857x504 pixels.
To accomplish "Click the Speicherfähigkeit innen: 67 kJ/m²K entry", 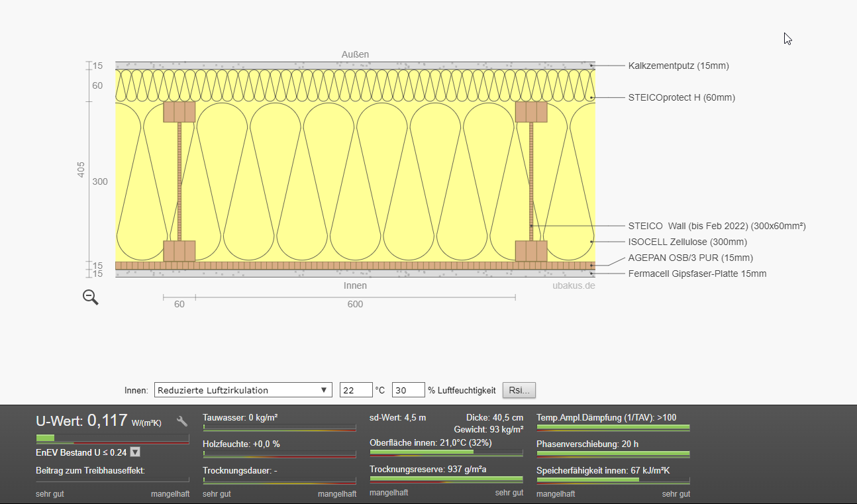I will [603, 470].
